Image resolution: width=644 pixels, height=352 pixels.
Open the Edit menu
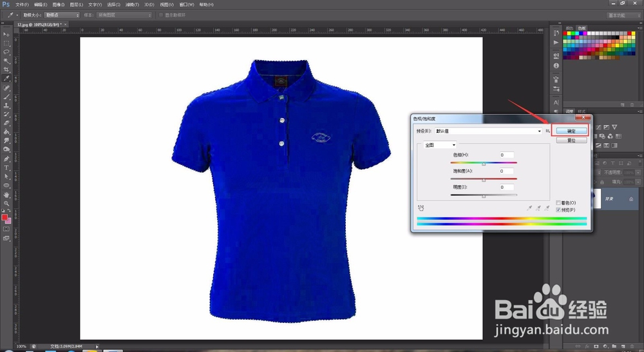(40, 5)
